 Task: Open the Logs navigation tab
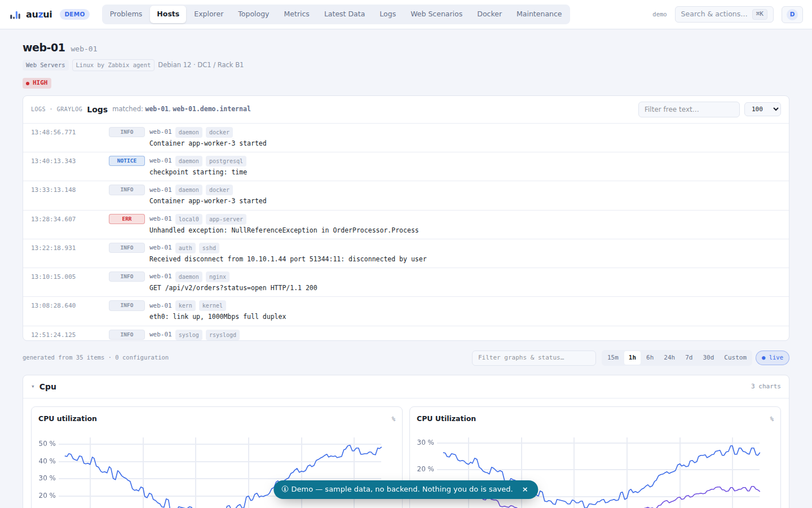point(387,14)
